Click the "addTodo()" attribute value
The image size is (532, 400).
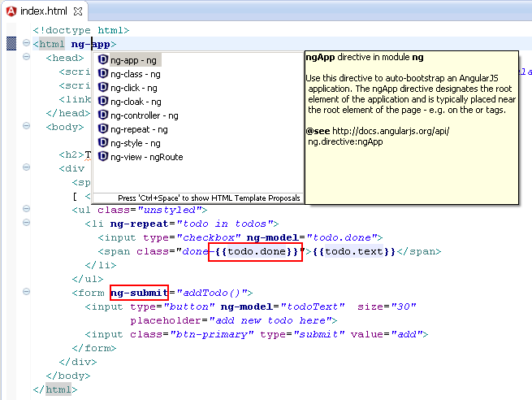[212, 293]
